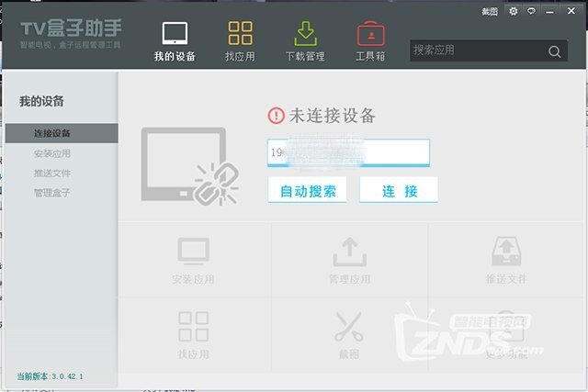The width and height of the screenshot is (588, 392).
Task: Select 连接设备 in the sidebar
Action: (62, 133)
